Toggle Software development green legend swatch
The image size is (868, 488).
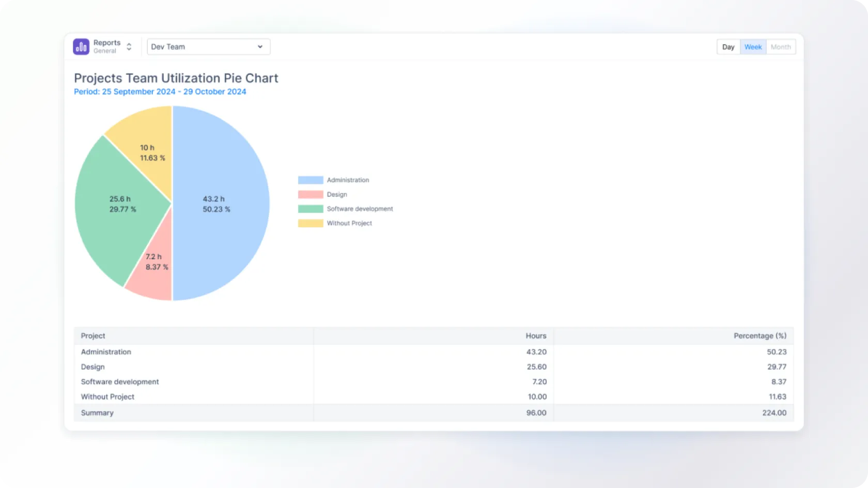pyautogui.click(x=311, y=209)
